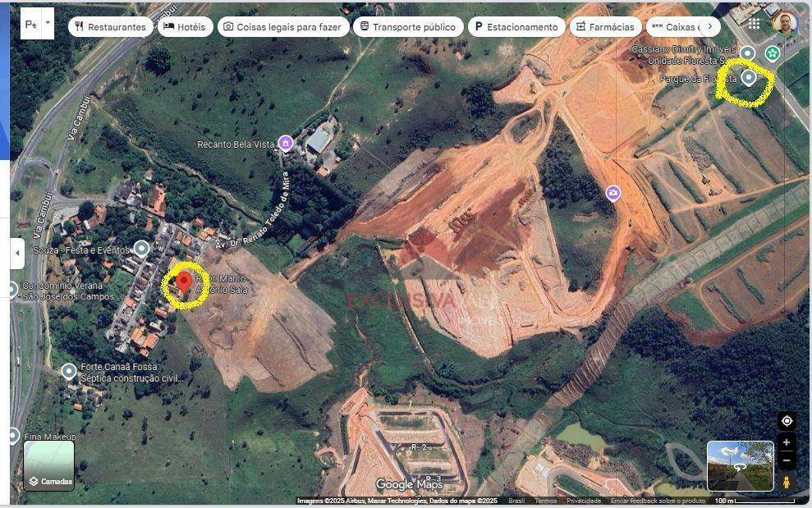Toggle the Camadas layers view
Screen dimensions: 812x508
pyautogui.click(x=48, y=465)
